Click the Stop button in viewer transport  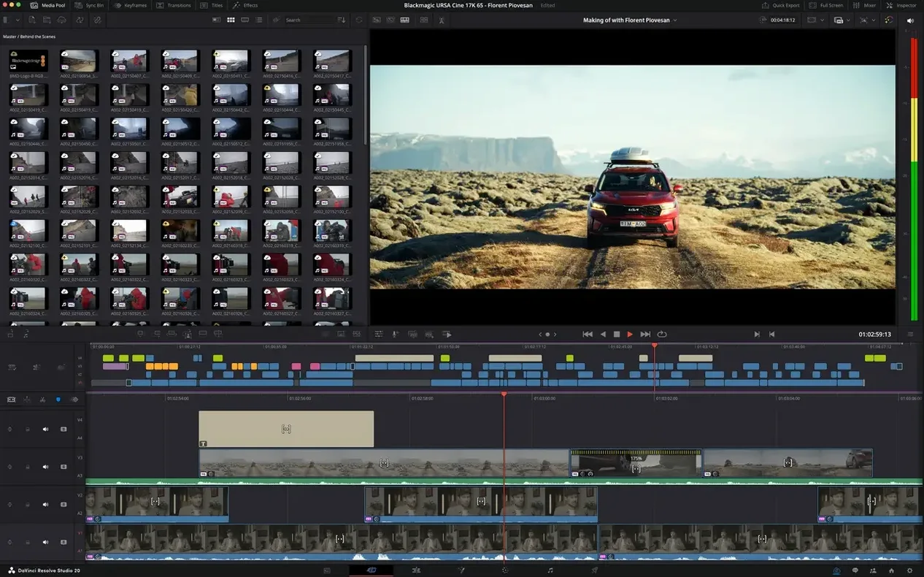(x=617, y=334)
